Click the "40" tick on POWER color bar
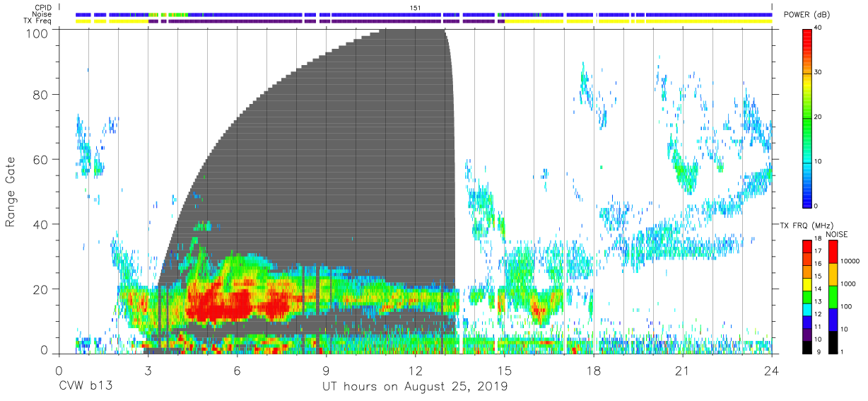 [819, 28]
